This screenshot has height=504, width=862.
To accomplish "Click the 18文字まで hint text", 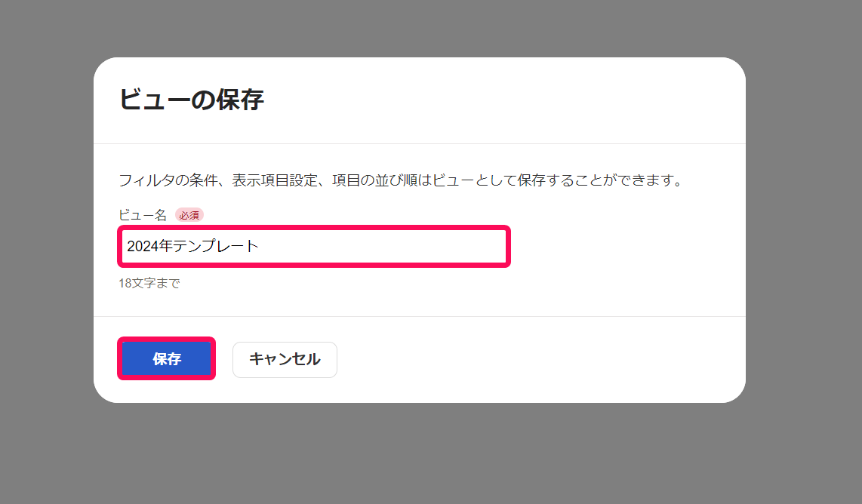I will click(149, 283).
